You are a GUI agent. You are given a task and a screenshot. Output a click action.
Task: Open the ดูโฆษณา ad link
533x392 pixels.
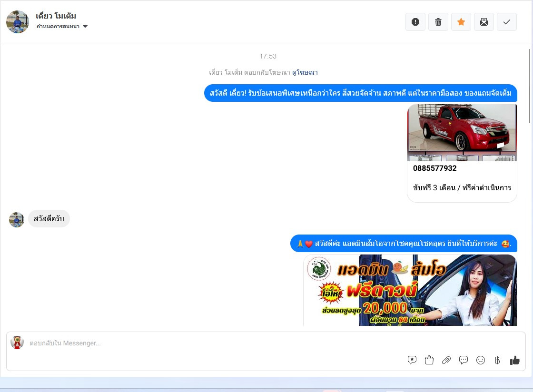305,72
